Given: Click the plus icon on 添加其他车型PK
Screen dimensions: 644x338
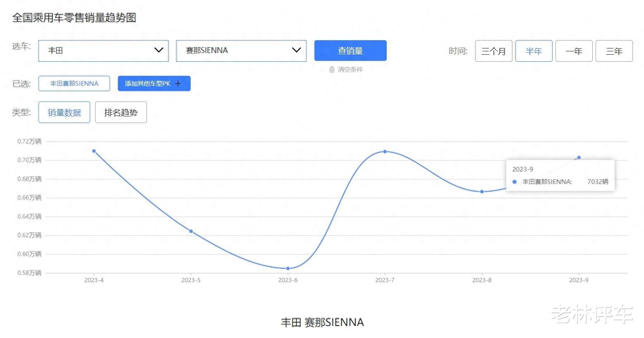Looking at the screenshot, I should (178, 84).
